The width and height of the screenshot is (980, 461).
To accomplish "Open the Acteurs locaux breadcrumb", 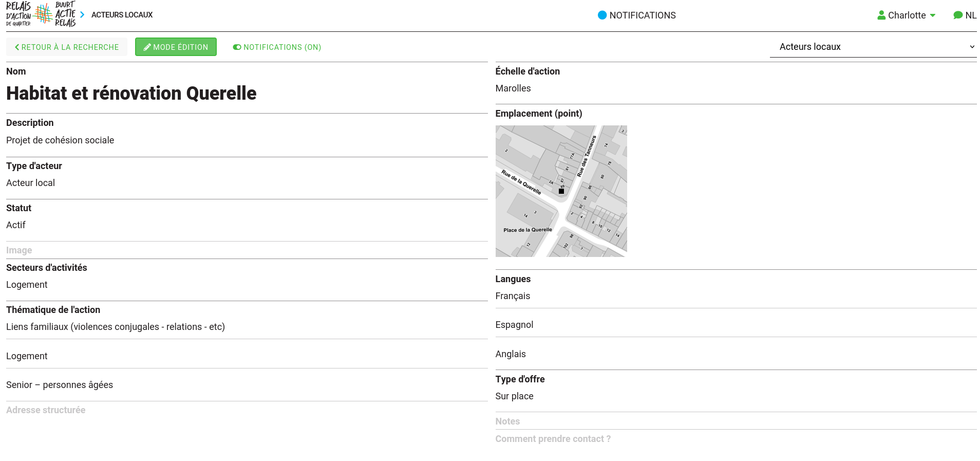I will (122, 15).
